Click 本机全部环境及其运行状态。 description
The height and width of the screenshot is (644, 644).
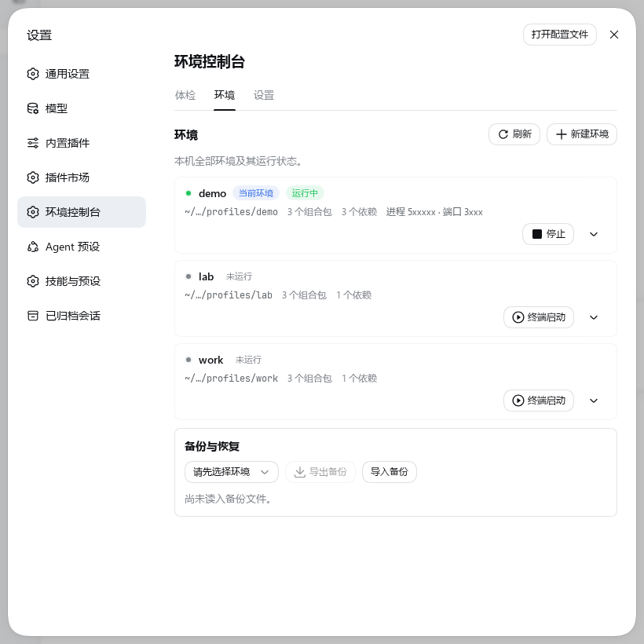click(x=238, y=161)
